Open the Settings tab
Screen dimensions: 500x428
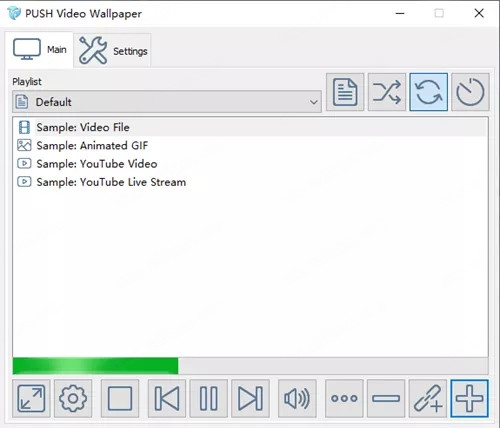113,51
